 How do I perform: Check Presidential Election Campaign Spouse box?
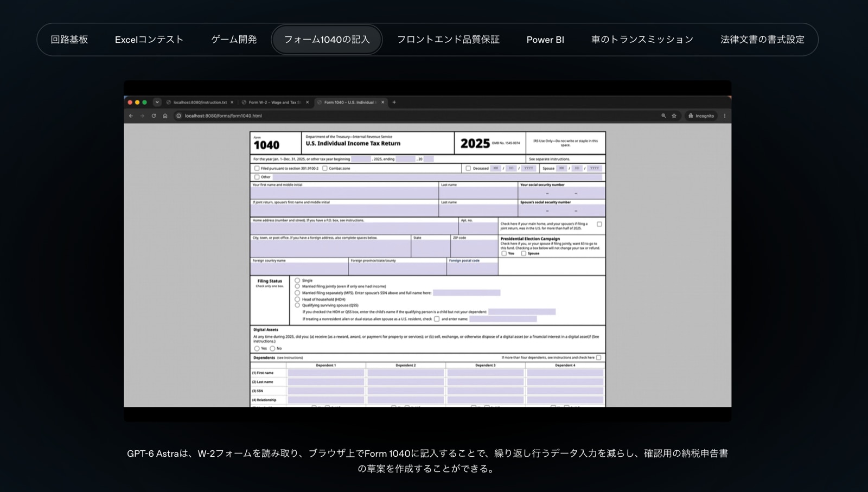[x=524, y=253]
